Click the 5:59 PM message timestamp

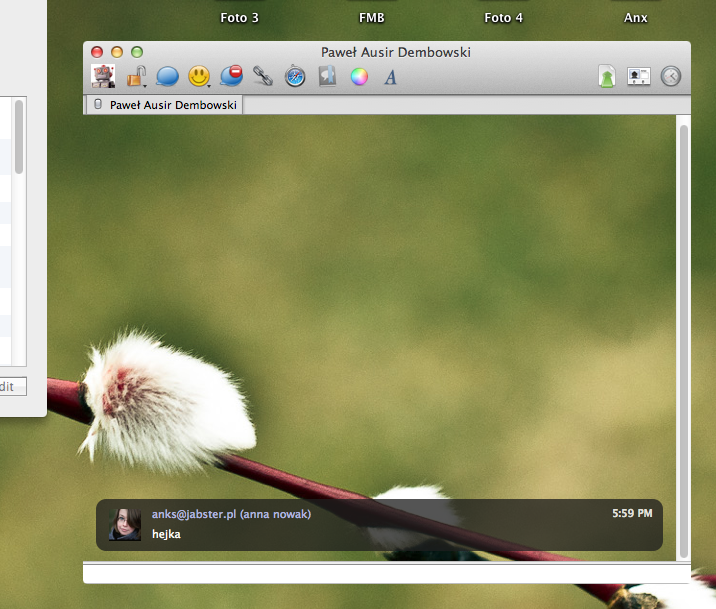(x=632, y=514)
